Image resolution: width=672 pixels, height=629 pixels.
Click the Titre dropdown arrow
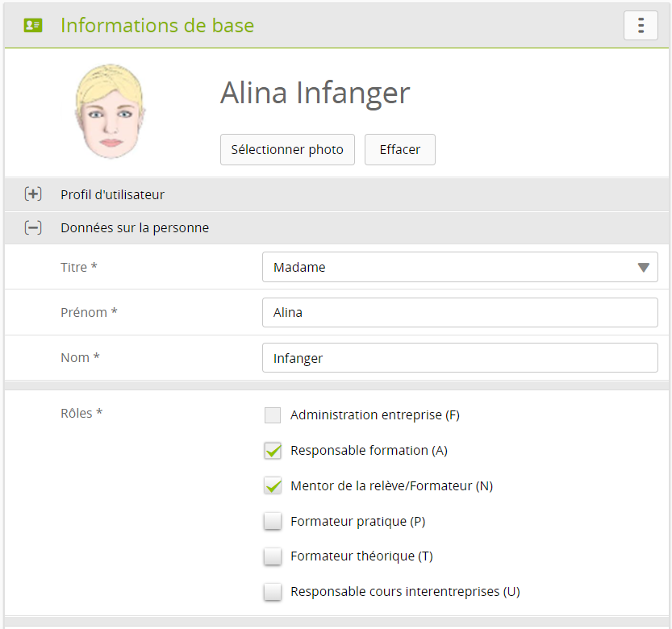[x=643, y=268]
